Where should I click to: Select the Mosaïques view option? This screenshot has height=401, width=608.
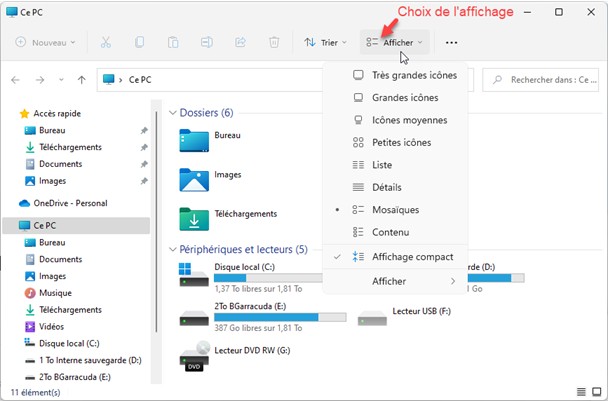pos(395,210)
